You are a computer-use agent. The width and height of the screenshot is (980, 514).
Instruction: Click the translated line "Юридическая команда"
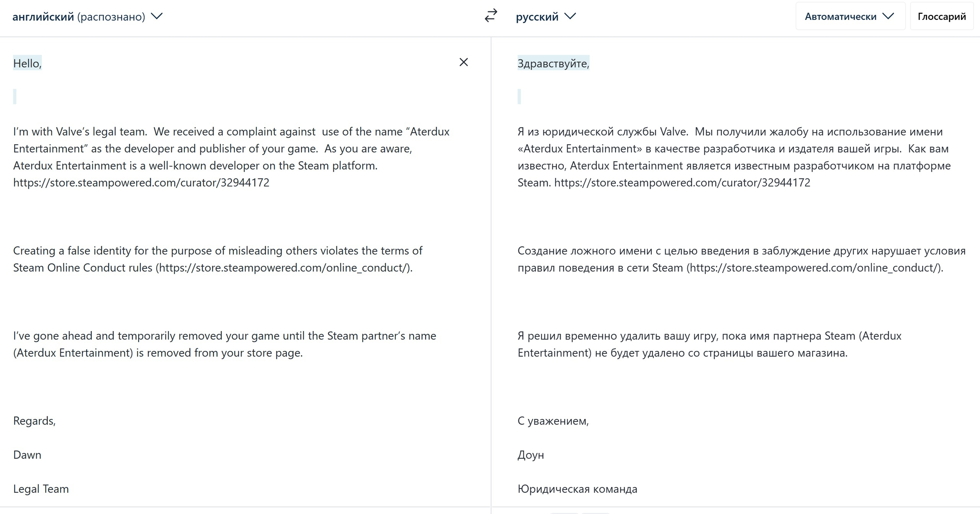click(577, 489)
